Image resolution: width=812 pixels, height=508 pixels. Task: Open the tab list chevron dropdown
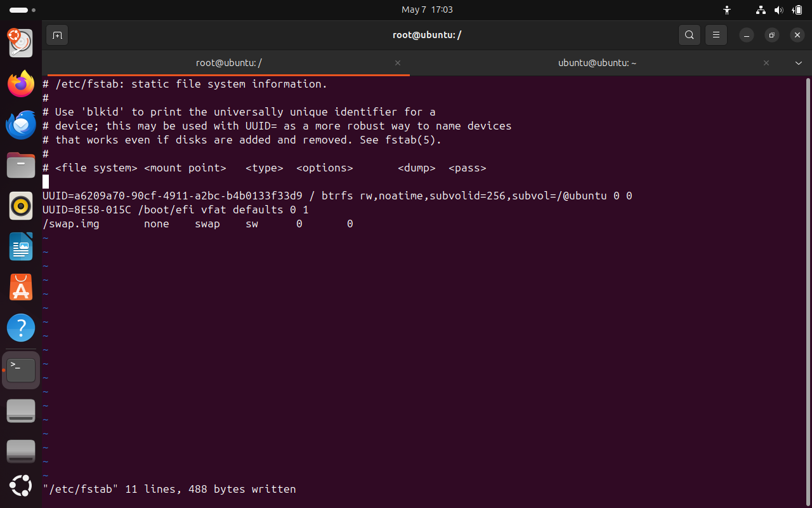(x=798, y=63)
